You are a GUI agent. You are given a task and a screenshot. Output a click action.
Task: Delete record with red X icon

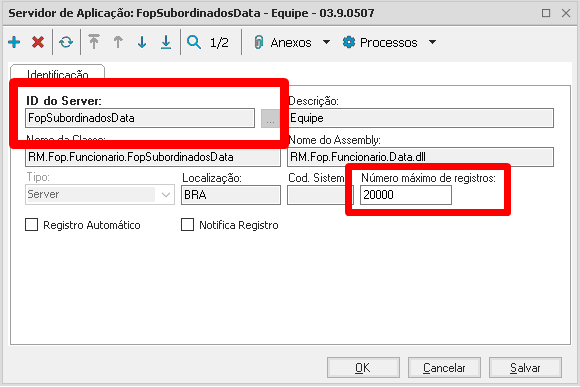click(38, 42)
